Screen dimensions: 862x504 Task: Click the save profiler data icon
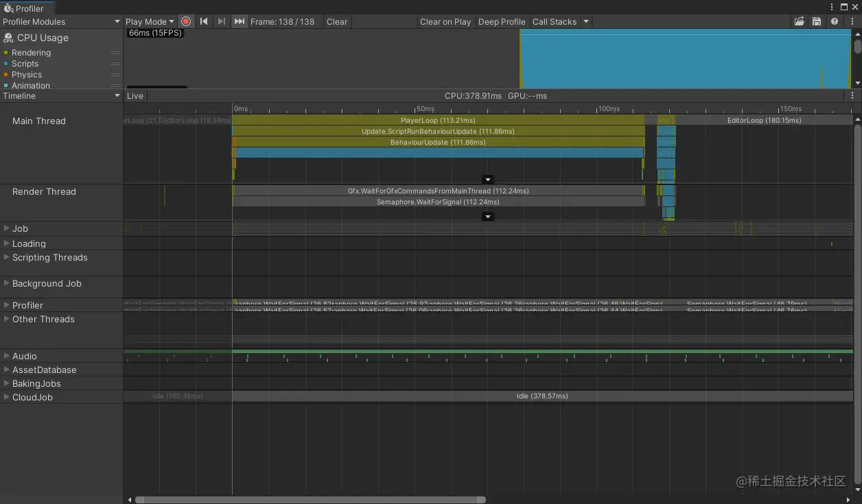pyautogui.click(x=817, y=21)
